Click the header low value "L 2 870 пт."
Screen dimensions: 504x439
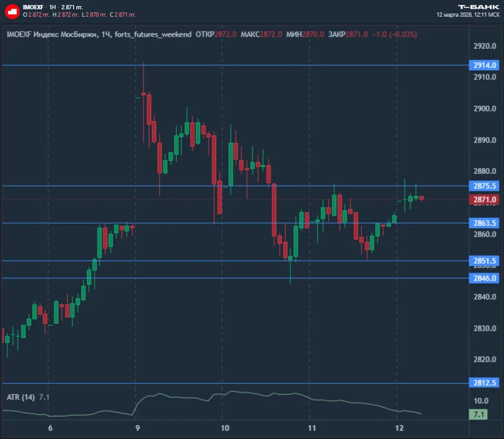point(94,15)
